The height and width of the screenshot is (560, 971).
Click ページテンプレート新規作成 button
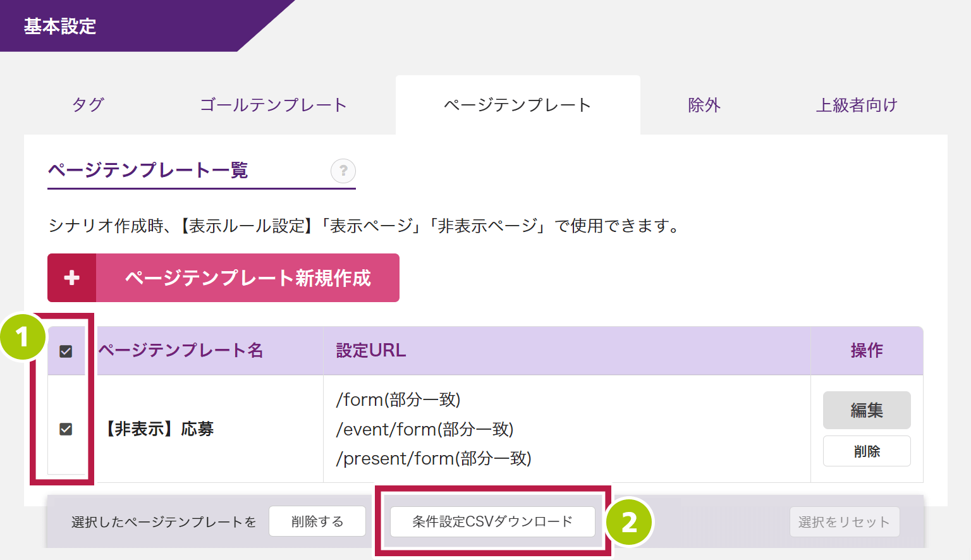pyautogui.click(x=248, y=278)
